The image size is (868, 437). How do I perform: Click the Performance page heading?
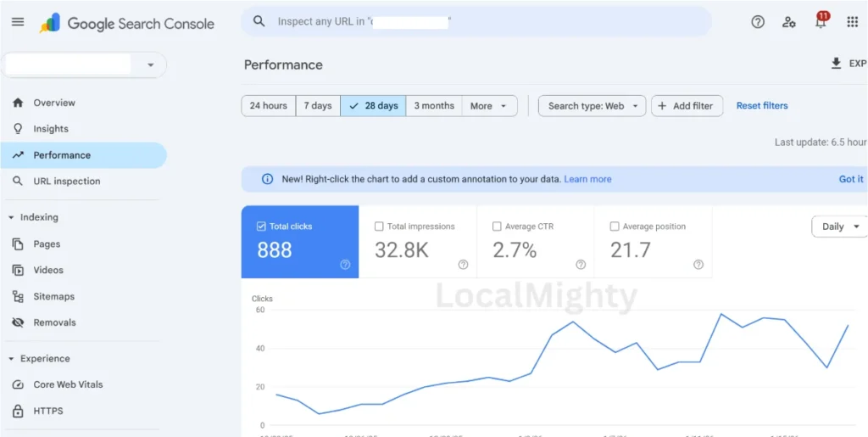pos(283,64)
